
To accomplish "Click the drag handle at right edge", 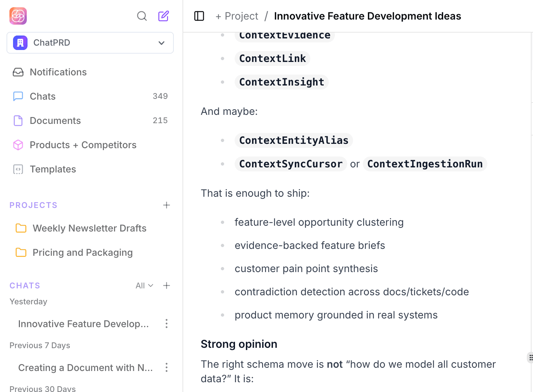I will [x=530, y=358].
